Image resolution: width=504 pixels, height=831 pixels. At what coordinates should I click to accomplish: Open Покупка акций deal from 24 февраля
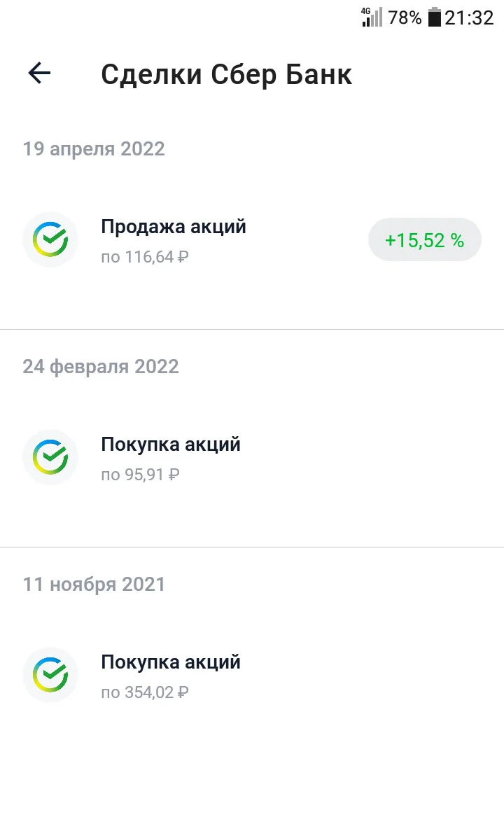(252, 457)
